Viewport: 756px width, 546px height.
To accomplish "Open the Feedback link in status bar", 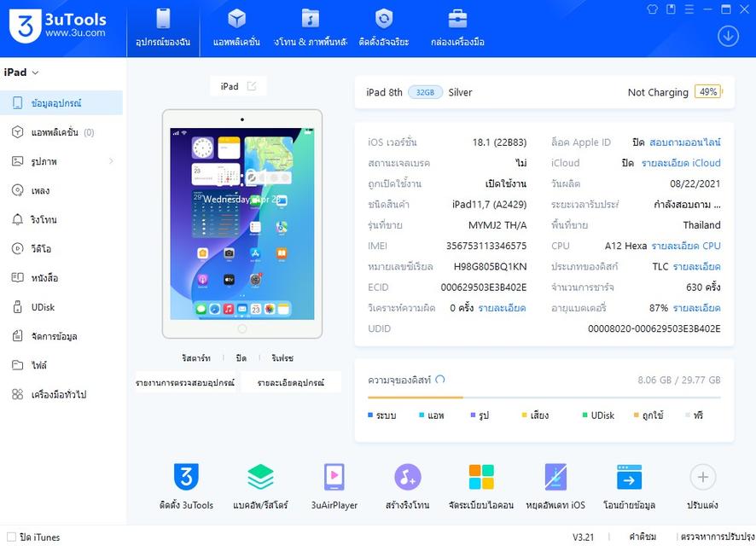I will click(x=643, y=537).
